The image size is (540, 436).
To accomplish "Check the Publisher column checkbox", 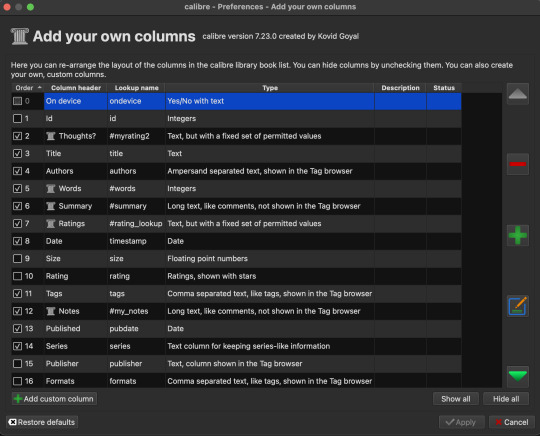I will point(17,364).
